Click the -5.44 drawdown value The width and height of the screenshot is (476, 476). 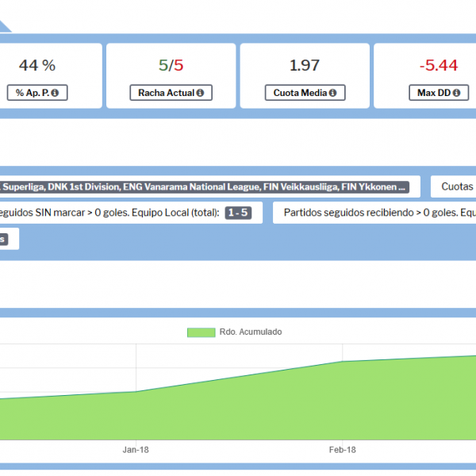pyautogui.click(x=439, y=65)
